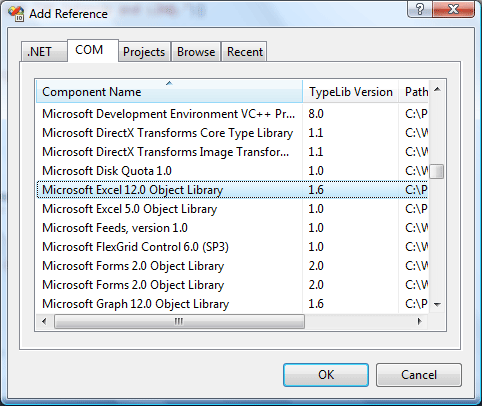Click the horizontal scrollbar thumb
Image resolution: width=482 pixels, height=406 pixels.
(179, 321)
